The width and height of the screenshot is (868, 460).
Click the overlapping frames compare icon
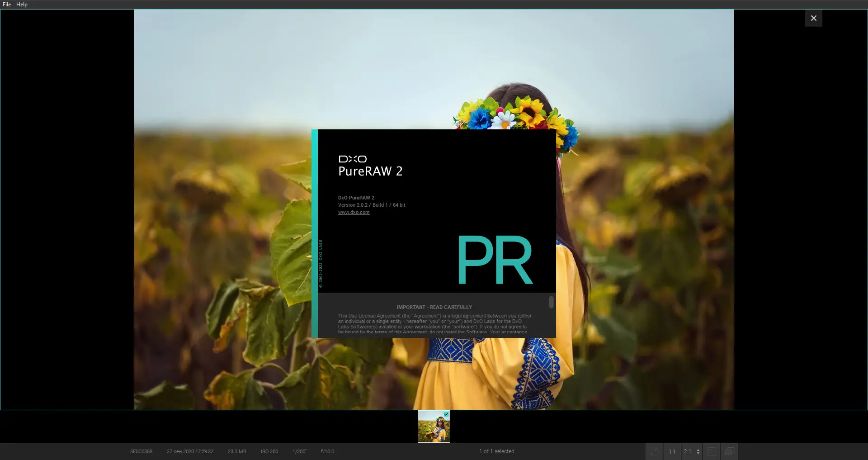coord(729,451)
